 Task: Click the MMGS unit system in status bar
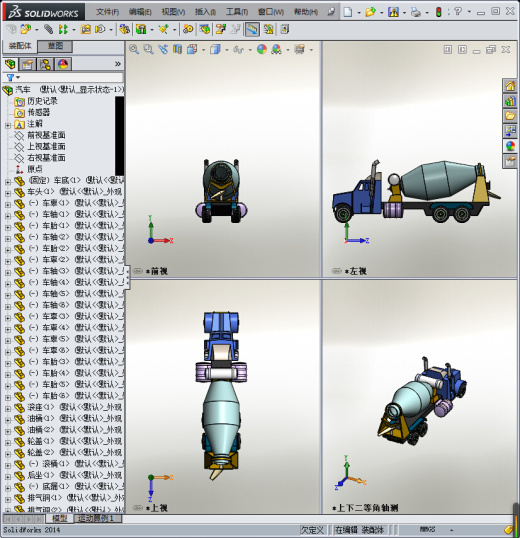[427, 529]
